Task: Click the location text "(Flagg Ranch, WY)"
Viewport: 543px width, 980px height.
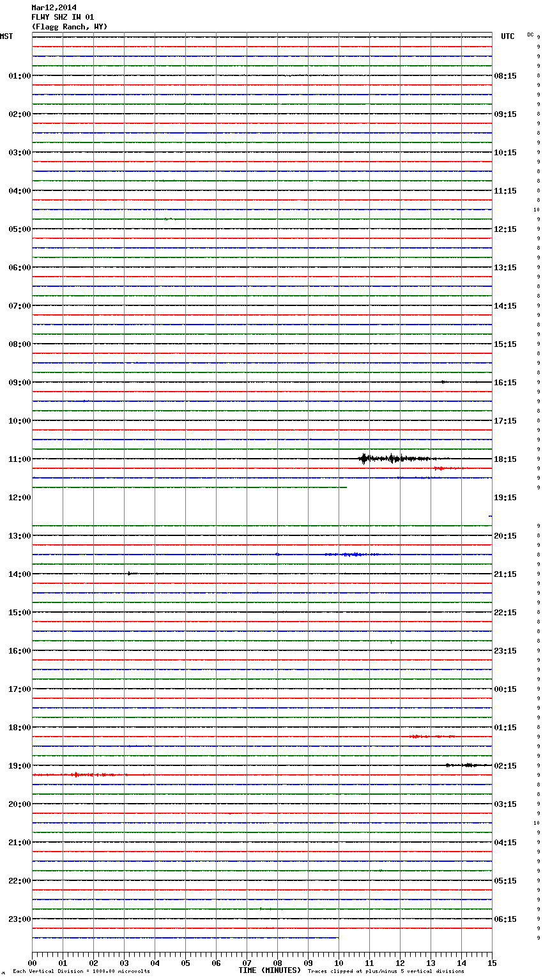Action: click(70, 27)
